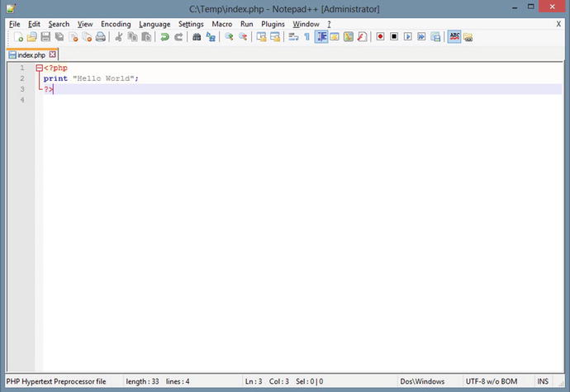This screenshot has height=392, width=570.
Task: Click the Hello World string in editor
Action: (105, 78)
